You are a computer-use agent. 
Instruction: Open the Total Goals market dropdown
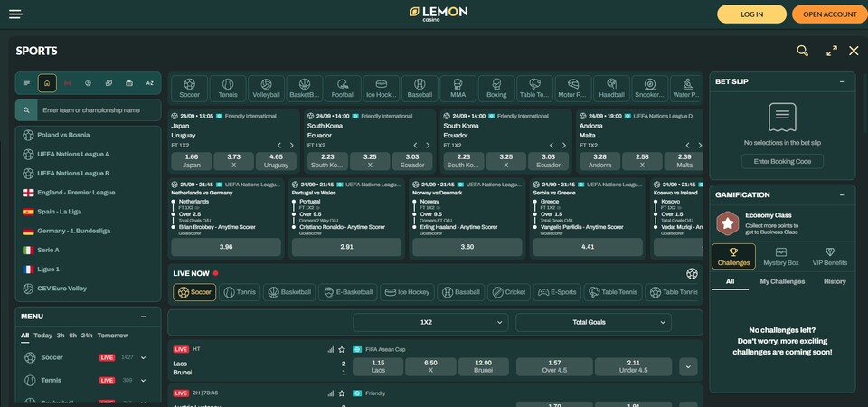(x=593, y=322)
